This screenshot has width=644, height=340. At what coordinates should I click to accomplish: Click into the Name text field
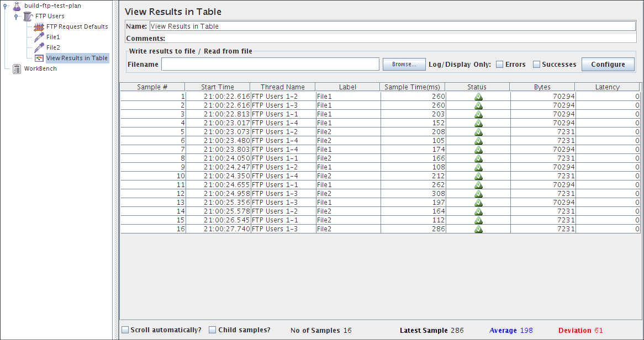click(x=392, y=26)
